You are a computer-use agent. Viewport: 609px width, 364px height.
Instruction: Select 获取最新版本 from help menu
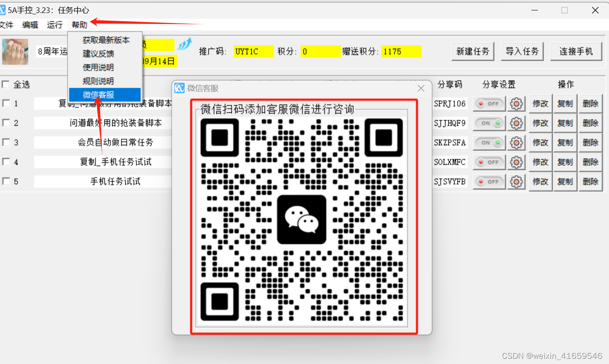coord(106,40)
